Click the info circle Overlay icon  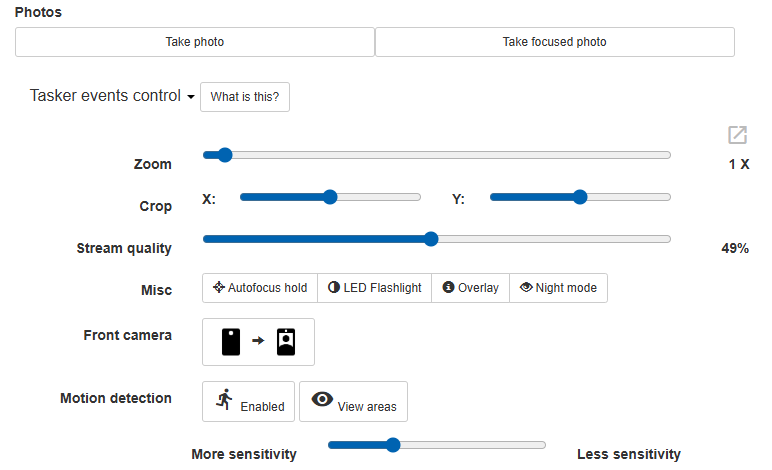[x=448, y=288]
